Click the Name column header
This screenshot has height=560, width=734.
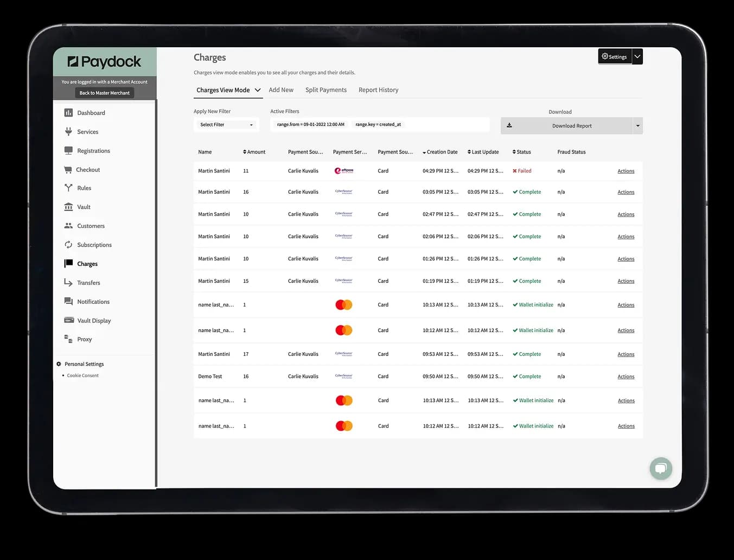pos(205,152)
